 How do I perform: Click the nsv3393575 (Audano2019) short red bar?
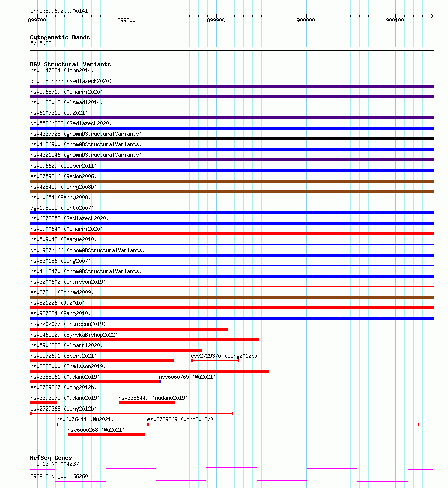click(x=44, y=403)
